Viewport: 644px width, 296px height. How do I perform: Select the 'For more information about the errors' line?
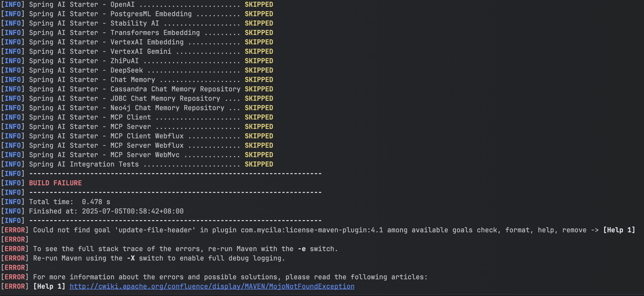coord(214,277)
